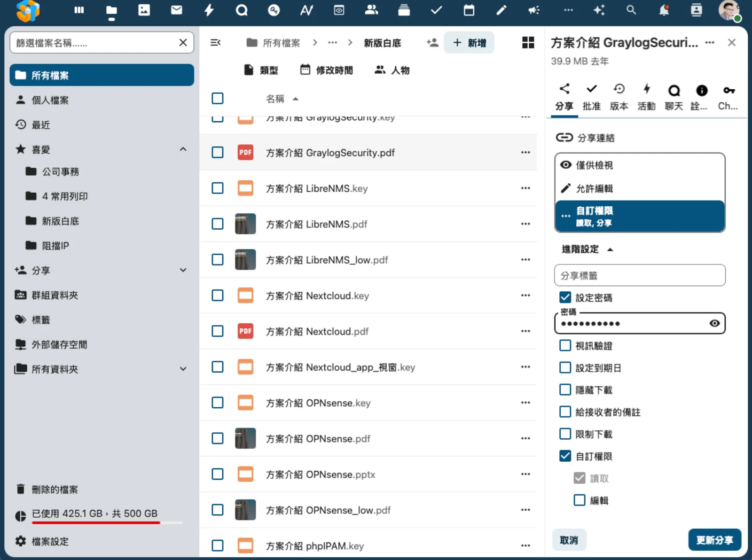This screenshot has width=752, height=560.
Task: Switch to the 聊天 chat tab
Action: tap(674, 97)
